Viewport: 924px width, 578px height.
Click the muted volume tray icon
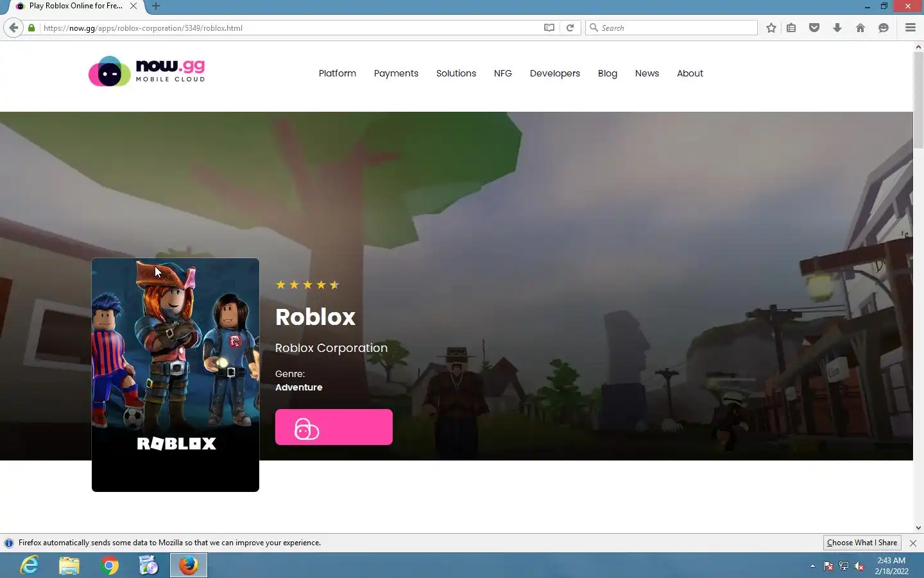click(859, 566)
